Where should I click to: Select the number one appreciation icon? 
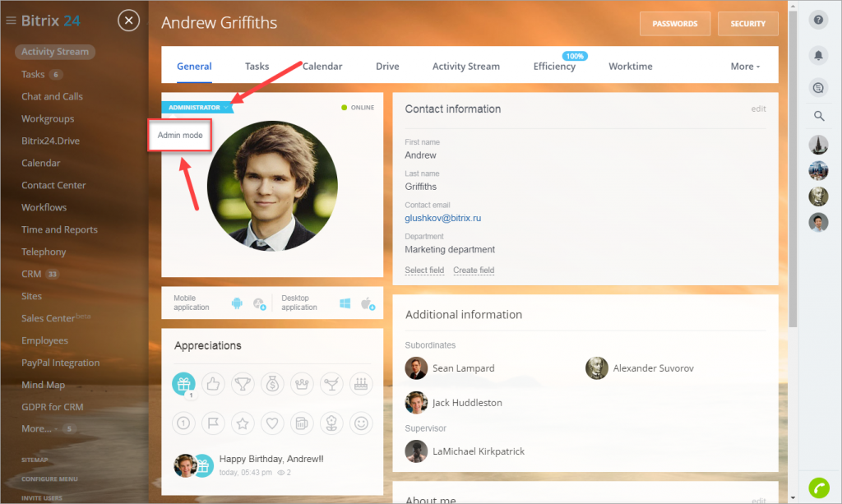pyautogui.click(x=183, y=423)
